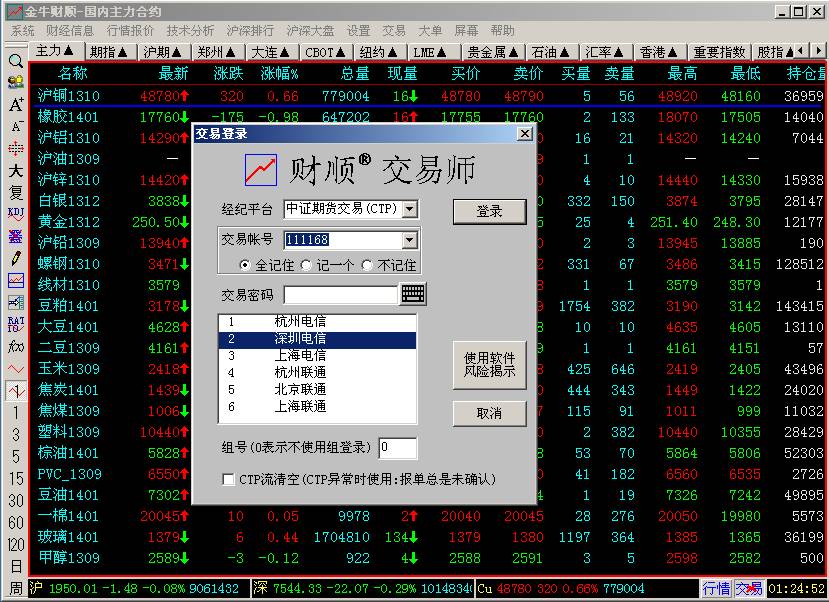829x602 pixels.
Task: Switch to weekly chart with 周 icon
Action: tap(16, 588)
